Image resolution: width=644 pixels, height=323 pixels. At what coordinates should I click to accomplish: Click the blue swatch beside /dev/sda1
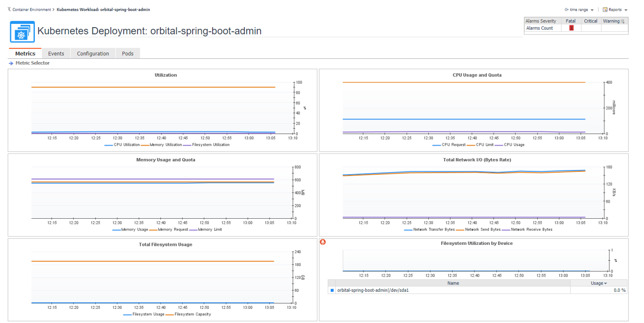(332, 290)
